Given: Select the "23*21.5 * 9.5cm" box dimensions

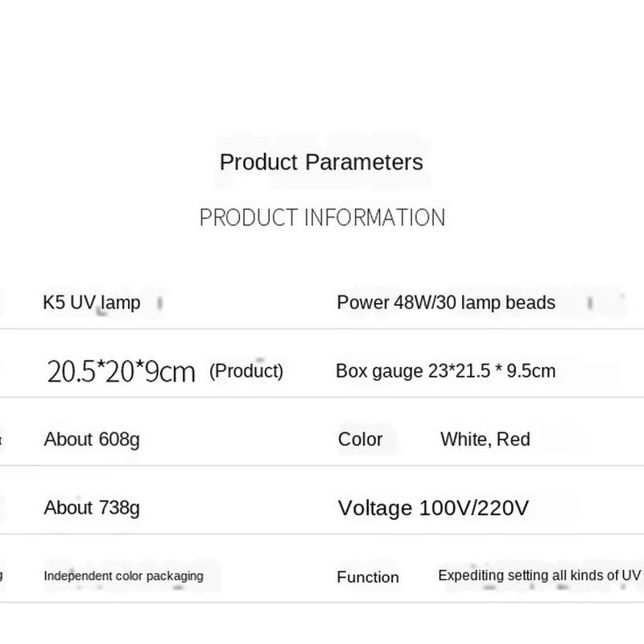Looking at the screenshot, I should (x=491, y=371).
